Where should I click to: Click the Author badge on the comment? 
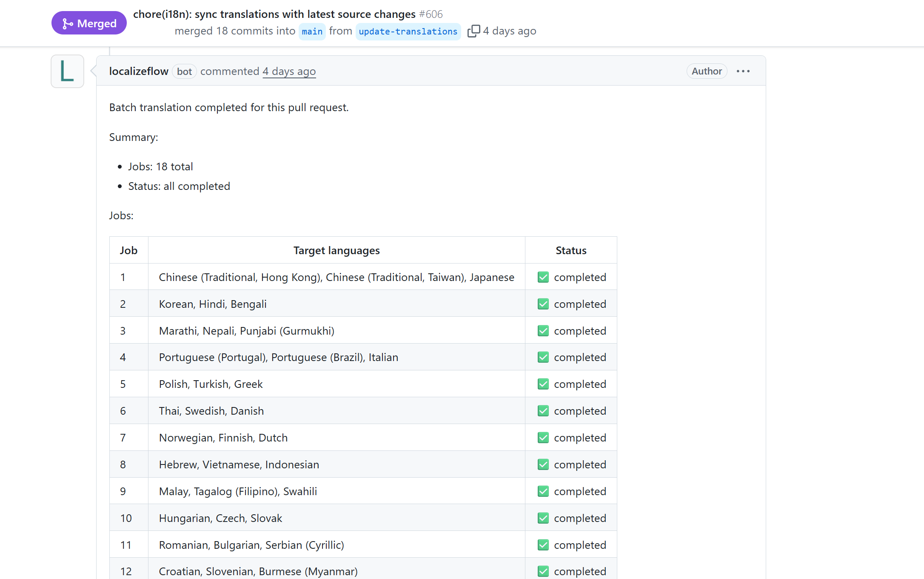(x=707, y=71)
